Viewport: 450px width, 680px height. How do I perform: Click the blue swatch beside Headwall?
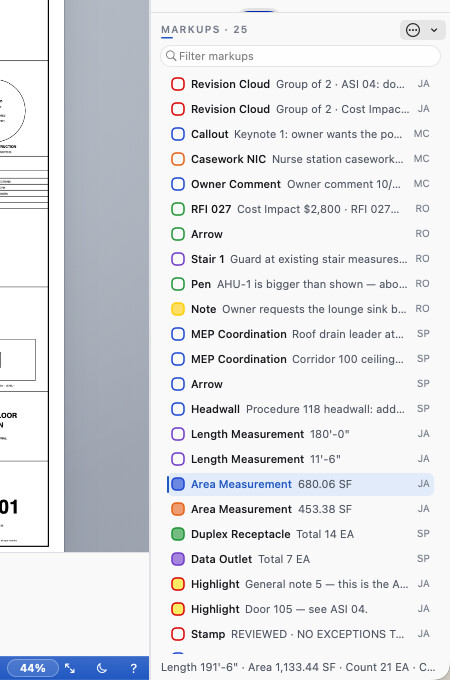178,409
